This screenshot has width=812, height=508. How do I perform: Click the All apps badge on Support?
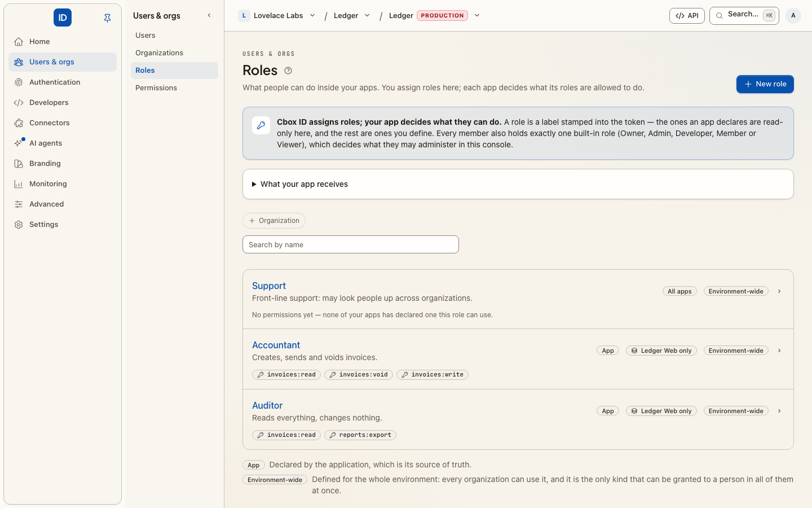pos(679,292)
